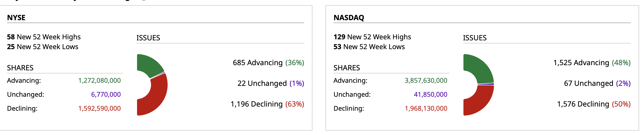Click the 1,196 Declining (63%) NYSE legend
The image size is (644, 135).
[x=267, y=104]
